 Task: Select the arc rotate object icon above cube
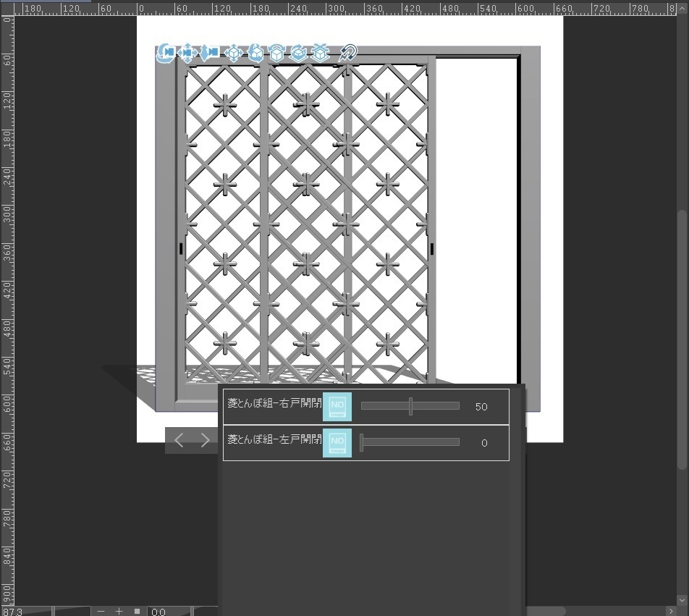(276, 53)
